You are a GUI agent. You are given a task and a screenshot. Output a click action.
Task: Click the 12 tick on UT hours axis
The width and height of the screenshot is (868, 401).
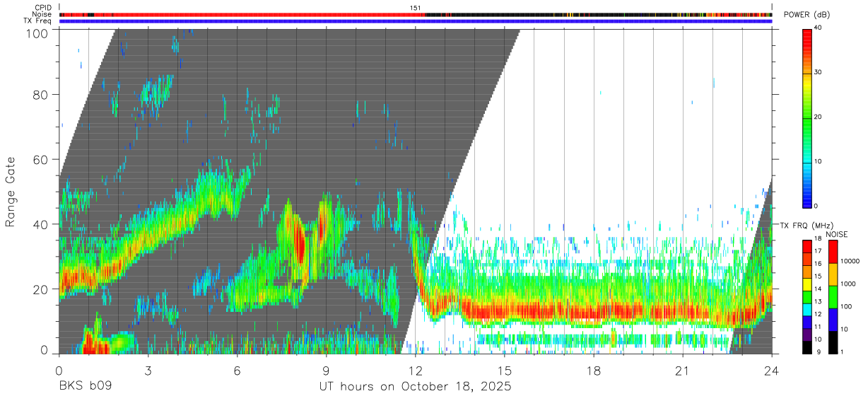tap(416, 371)
